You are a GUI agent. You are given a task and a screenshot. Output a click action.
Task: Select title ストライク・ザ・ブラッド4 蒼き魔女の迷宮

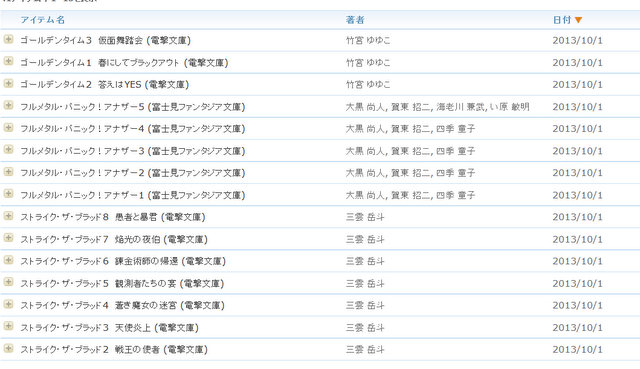[x=98, y=305]
